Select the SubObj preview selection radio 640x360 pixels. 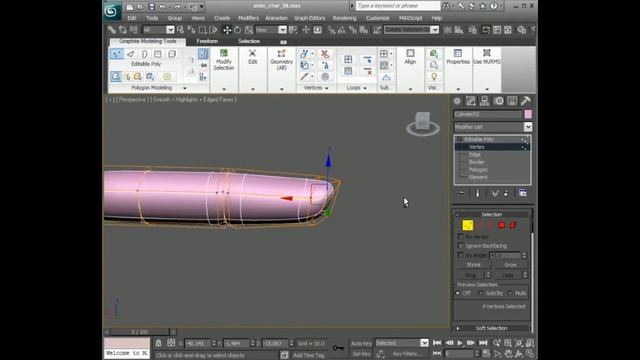[480, 293]
